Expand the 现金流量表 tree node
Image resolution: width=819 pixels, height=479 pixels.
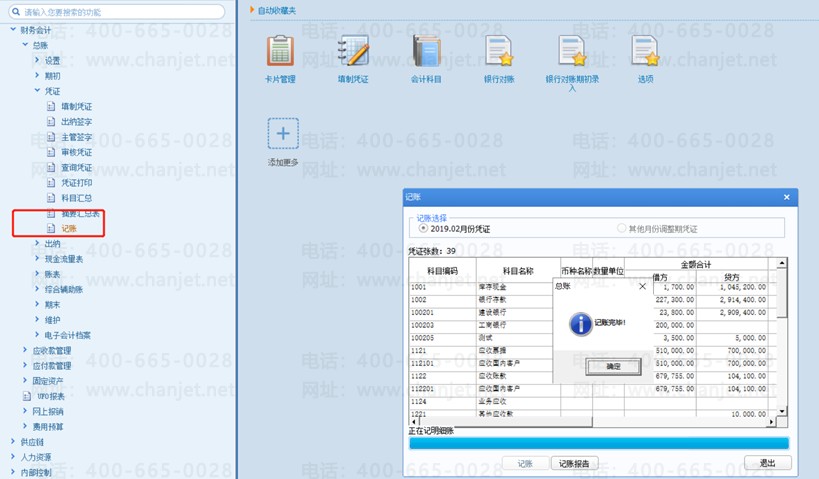tap(37, 259)
